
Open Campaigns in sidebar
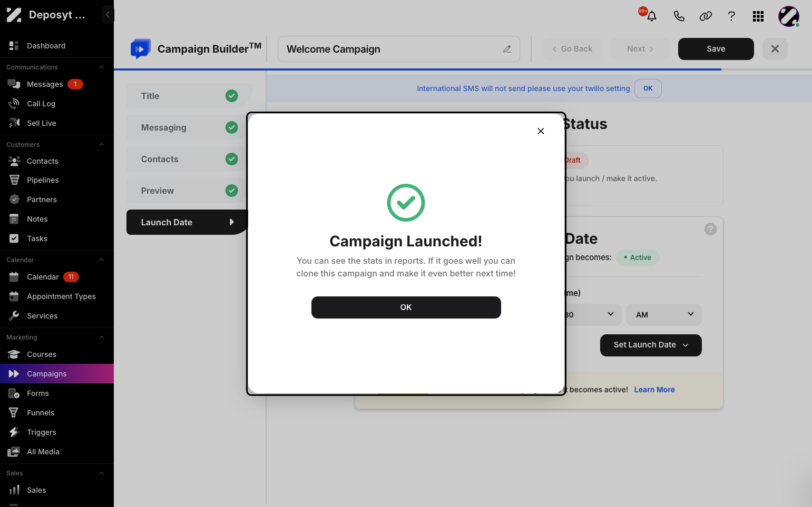57,374
